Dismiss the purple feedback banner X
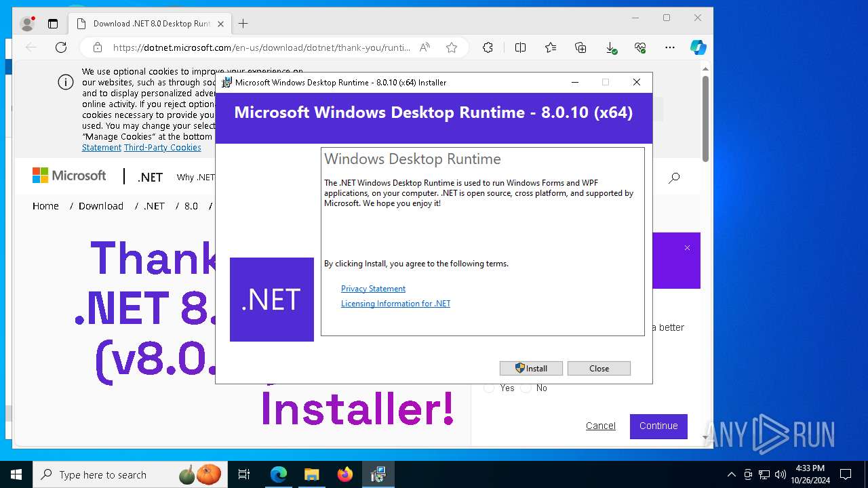Screen dimensions: 868x488 687,248
